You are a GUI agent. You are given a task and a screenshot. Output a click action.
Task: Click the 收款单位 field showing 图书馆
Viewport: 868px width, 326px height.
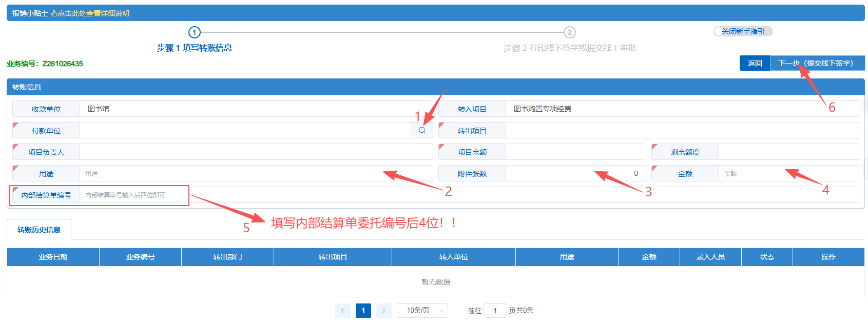[256, 109]
